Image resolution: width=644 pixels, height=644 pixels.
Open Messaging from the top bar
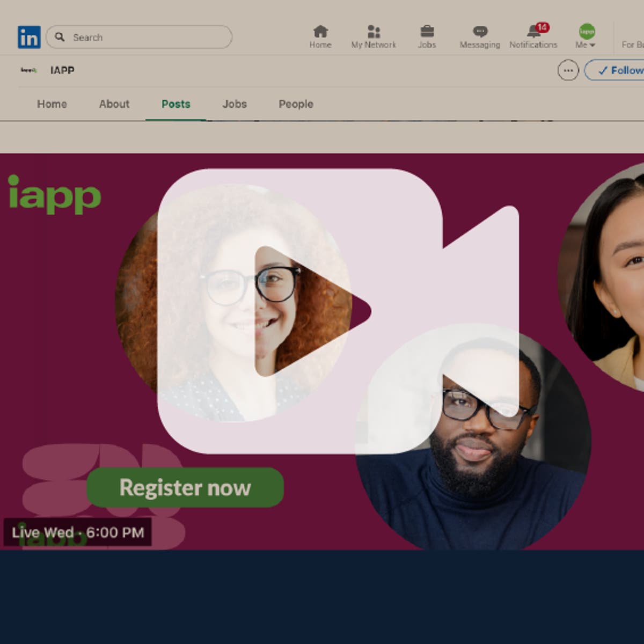click(480, 36)
